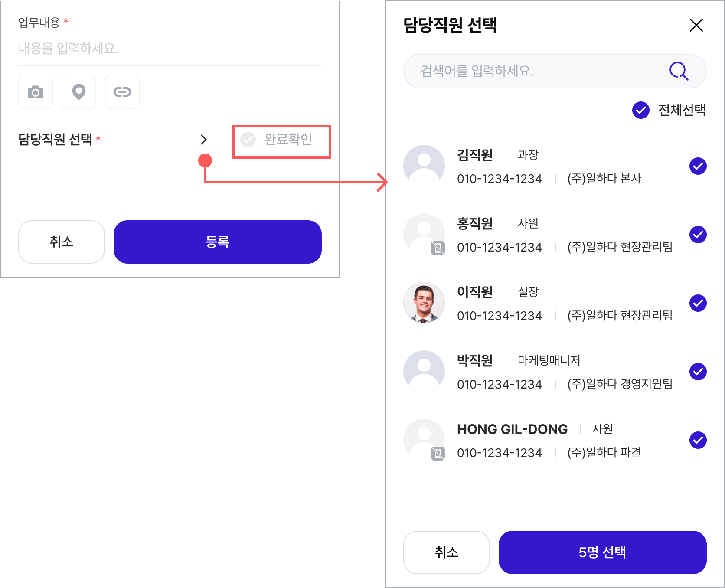Viewport: 725px width, 588px height.
Task: Click the 업무내용 text input field
Action: tap(170, 49)
